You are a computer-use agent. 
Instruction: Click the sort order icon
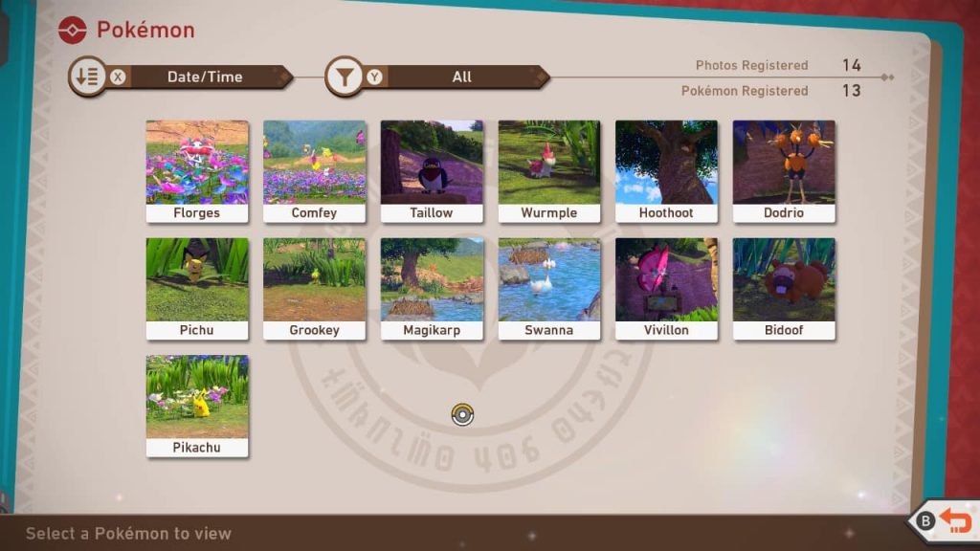tap(87, 77)
